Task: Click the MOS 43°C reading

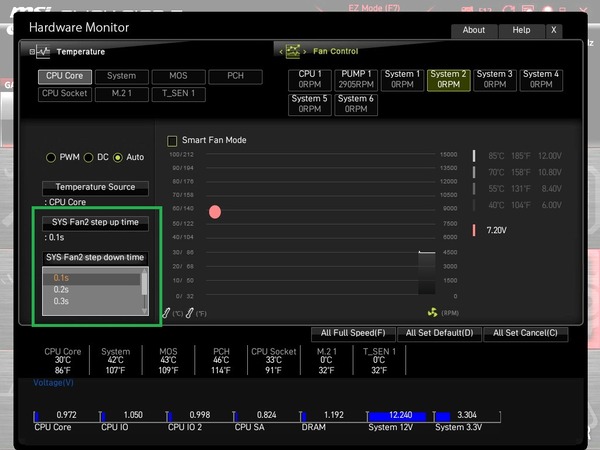Action: 168,361
